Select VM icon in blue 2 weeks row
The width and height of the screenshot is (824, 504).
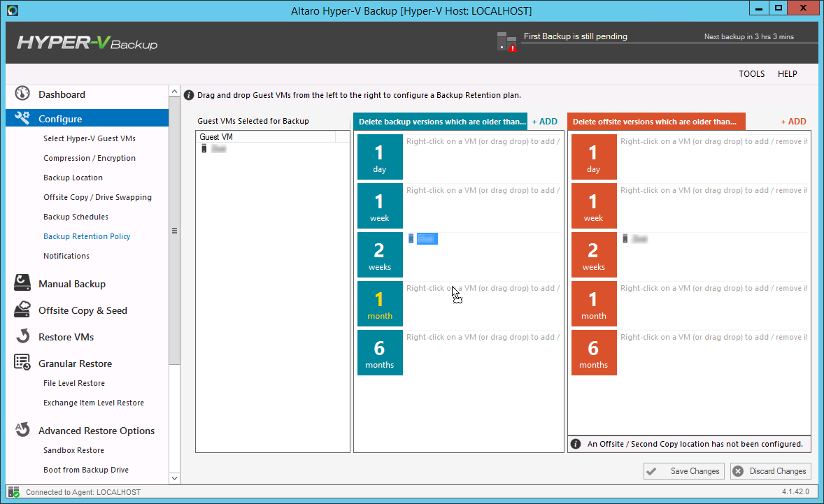pos(411,239)
